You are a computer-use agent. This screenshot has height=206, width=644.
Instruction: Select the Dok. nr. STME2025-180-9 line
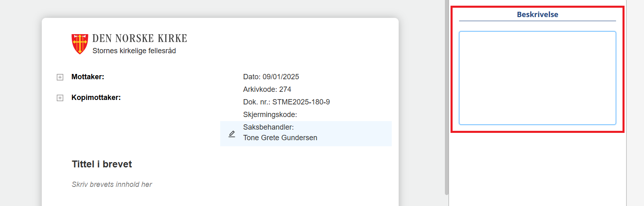[x=286, y=102]
